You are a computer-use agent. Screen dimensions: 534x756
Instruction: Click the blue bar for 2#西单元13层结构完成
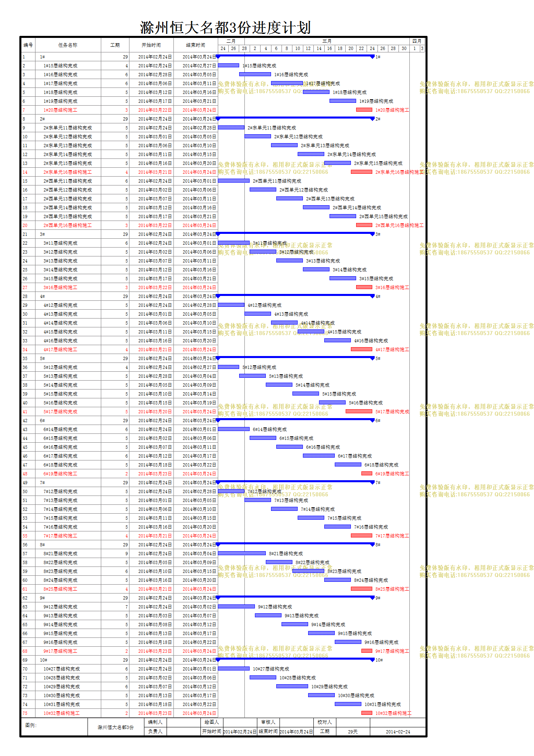(x=290, y=198)
